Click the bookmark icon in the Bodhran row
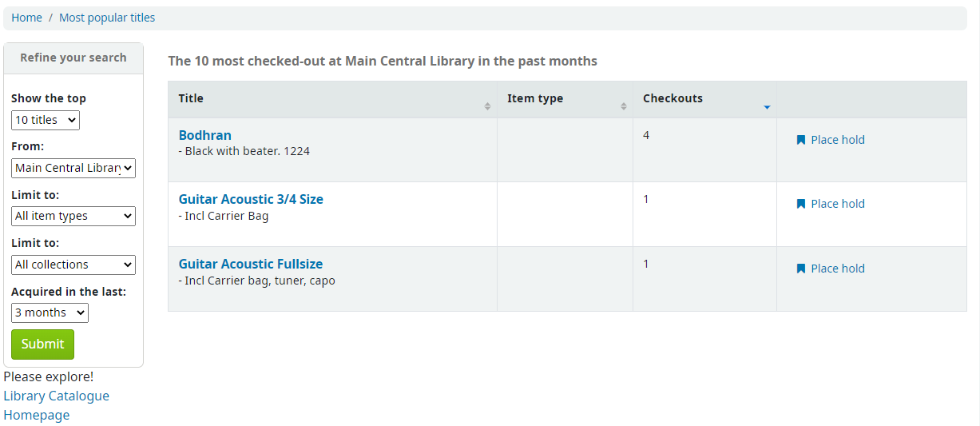The image size is (980, 426). (x=801, y=140)
